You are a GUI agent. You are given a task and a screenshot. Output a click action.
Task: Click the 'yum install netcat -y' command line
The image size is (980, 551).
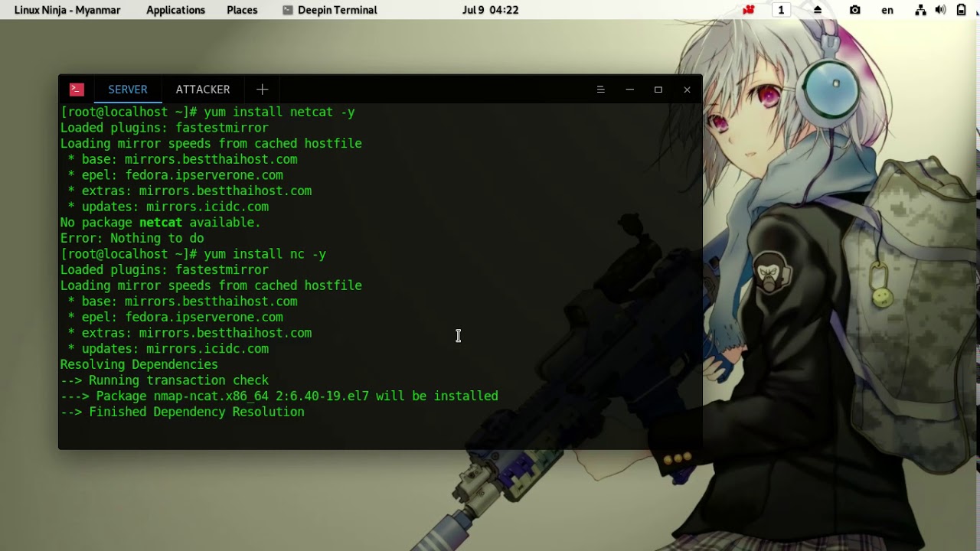tap(207, 112)
